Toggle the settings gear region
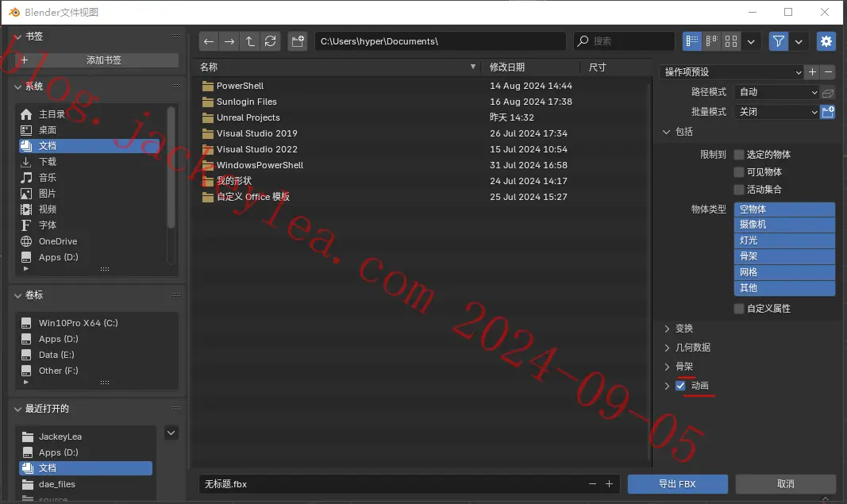The height and width of the screenshot is (504, 847). point(826,41)
